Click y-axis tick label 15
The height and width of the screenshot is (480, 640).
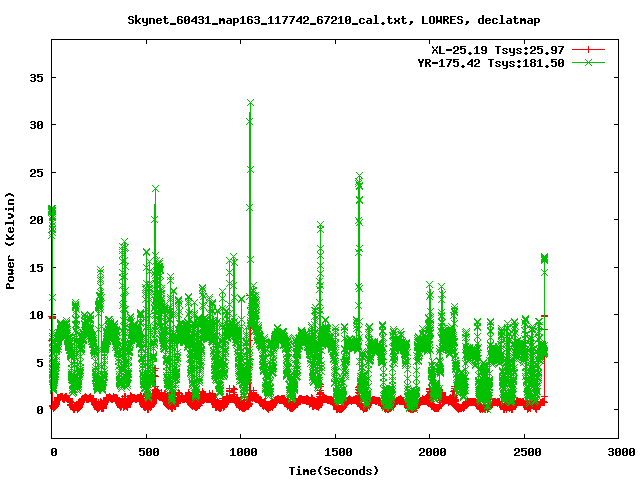coord(36,268)
